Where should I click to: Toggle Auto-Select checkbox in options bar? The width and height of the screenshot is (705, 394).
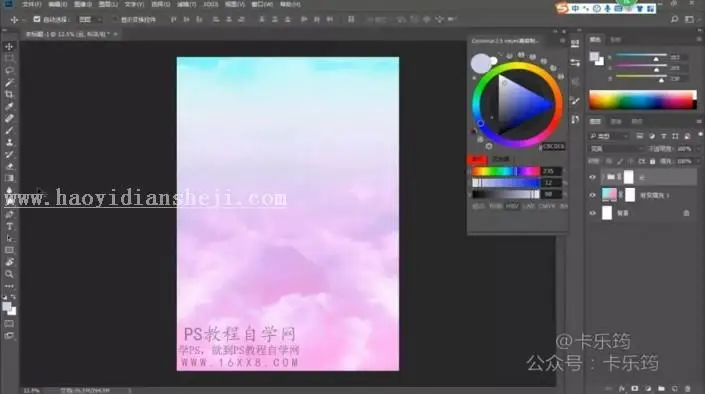37,19
